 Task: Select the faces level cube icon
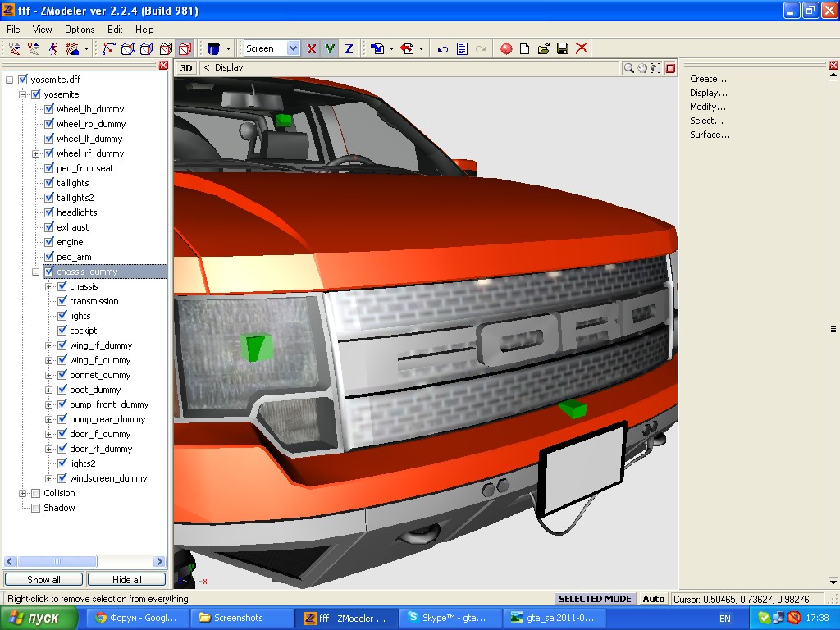[147, 48]
